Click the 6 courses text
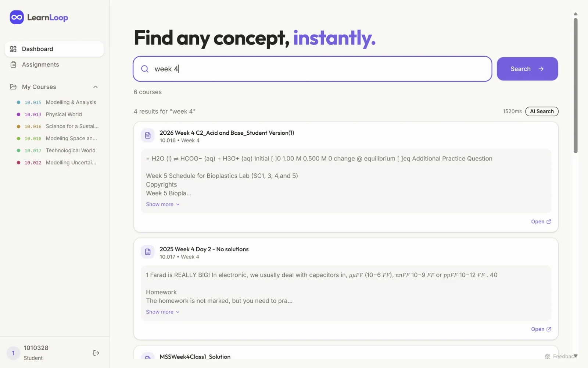Screen dimensions: 588x368 (x=147, y=92)
